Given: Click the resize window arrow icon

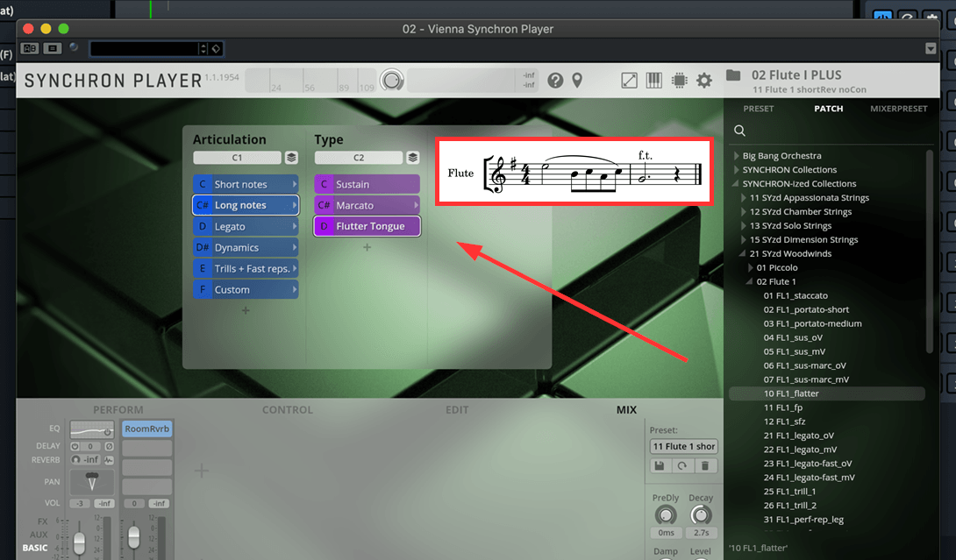Looking at the screenshot, I should (x=629, y=81).
